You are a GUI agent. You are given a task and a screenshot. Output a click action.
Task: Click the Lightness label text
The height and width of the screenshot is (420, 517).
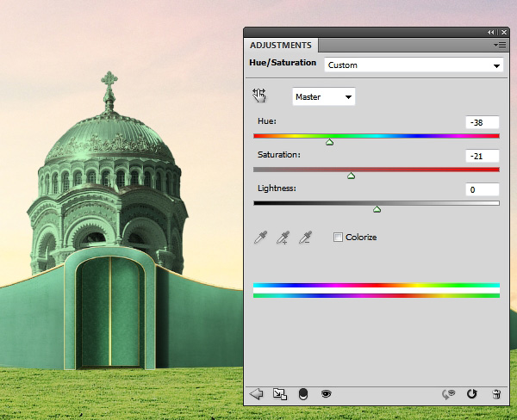[277, 188]
